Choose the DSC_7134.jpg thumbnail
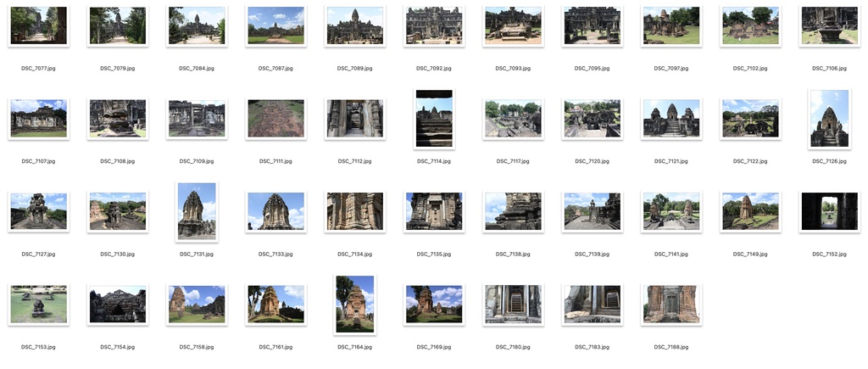 tap(355, 211)
